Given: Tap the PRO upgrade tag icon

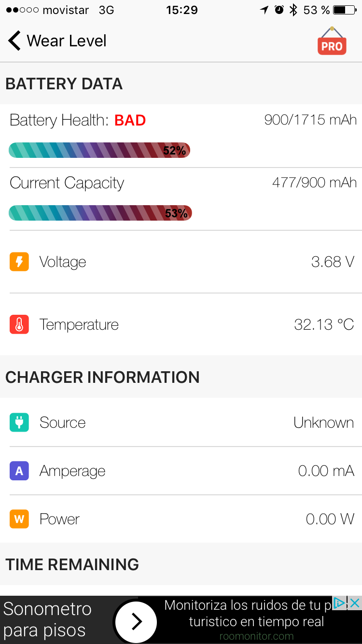Looking at the screenshot, I should [332, 41].
